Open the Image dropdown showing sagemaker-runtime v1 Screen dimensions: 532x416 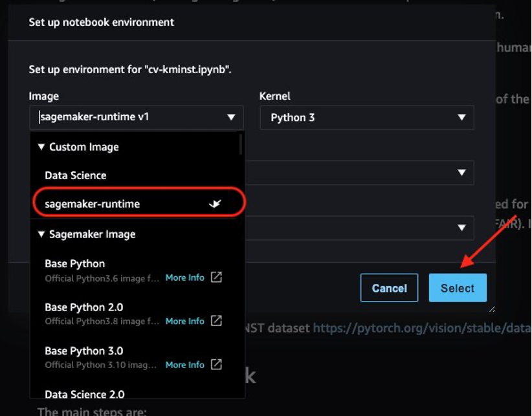(137, 117)
